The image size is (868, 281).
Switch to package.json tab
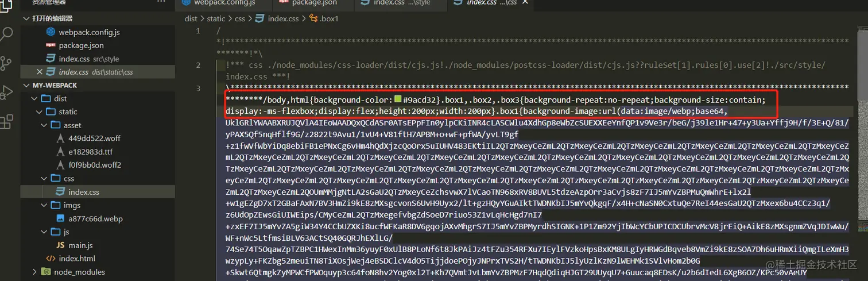[x=313, y=3]
